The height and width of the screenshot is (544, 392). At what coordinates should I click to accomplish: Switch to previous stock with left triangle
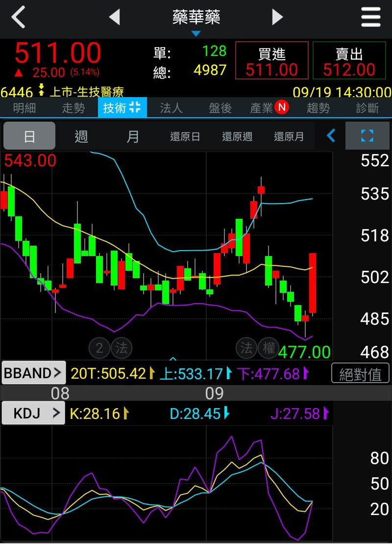click(115, 17)
